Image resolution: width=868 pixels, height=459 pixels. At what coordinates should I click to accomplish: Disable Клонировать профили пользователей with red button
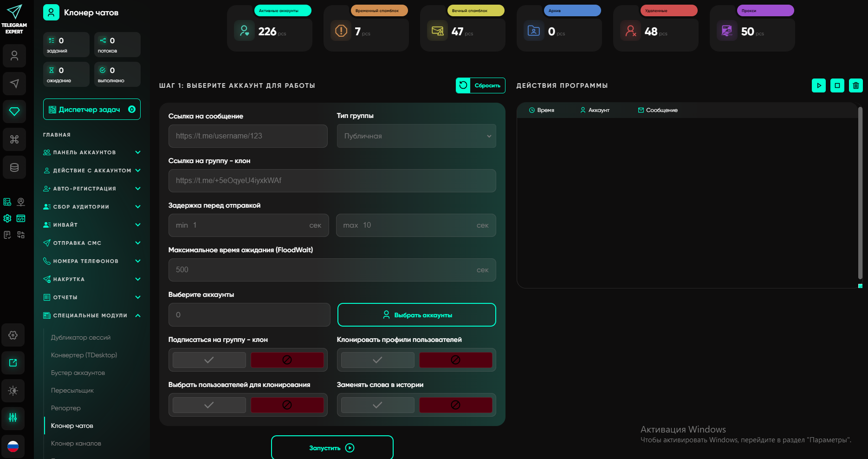[456, 360]
